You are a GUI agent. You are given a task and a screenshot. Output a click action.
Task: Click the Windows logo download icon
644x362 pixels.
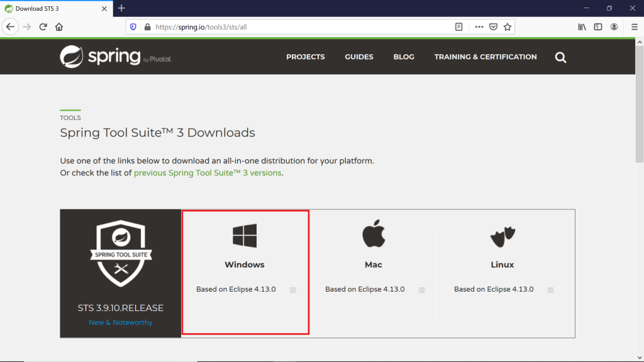coord(245,236)
